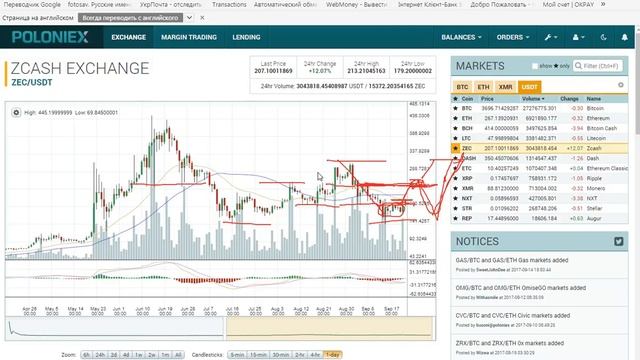
Task: Switch markets to ETH tab
Action: tap(483, 87)
